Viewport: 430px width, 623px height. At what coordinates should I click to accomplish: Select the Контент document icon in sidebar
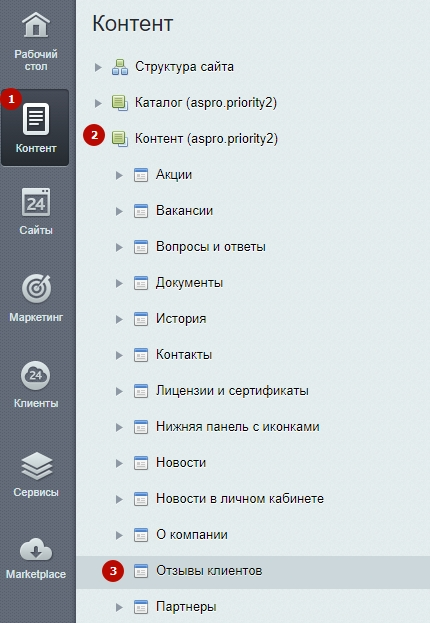(36, 119)
